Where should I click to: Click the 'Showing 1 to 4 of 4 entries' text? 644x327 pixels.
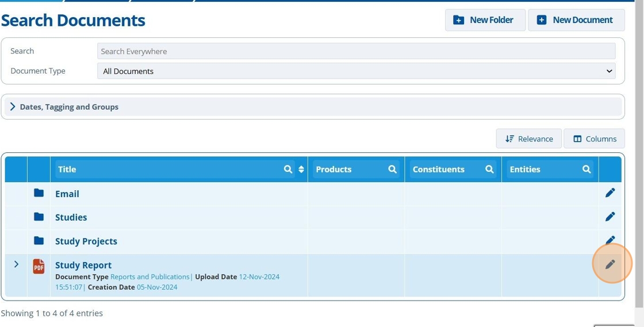(x=52, y=313)
